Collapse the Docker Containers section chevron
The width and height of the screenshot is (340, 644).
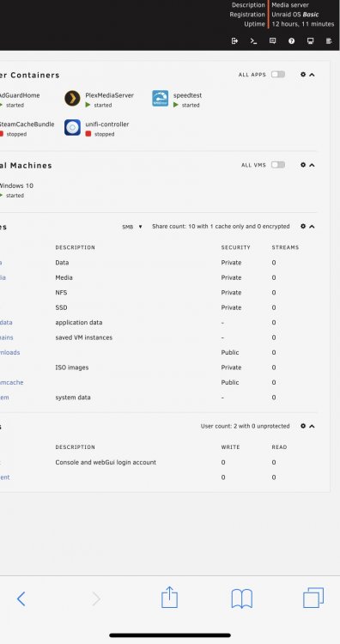312,75
